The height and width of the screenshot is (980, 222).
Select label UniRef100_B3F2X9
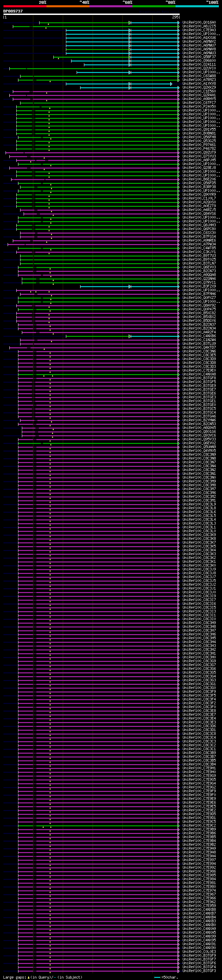point(199,286)
